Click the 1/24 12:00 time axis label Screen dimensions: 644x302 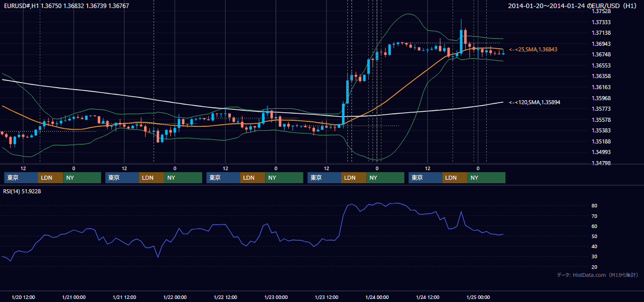click(427, 297)
